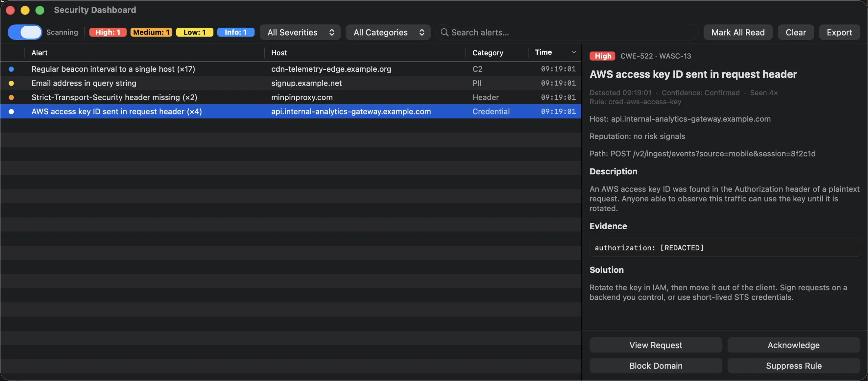Screen dimensions: 868x381
Task: Select the Regular beacon interval alert row
Action: click(x=290, y=69)
